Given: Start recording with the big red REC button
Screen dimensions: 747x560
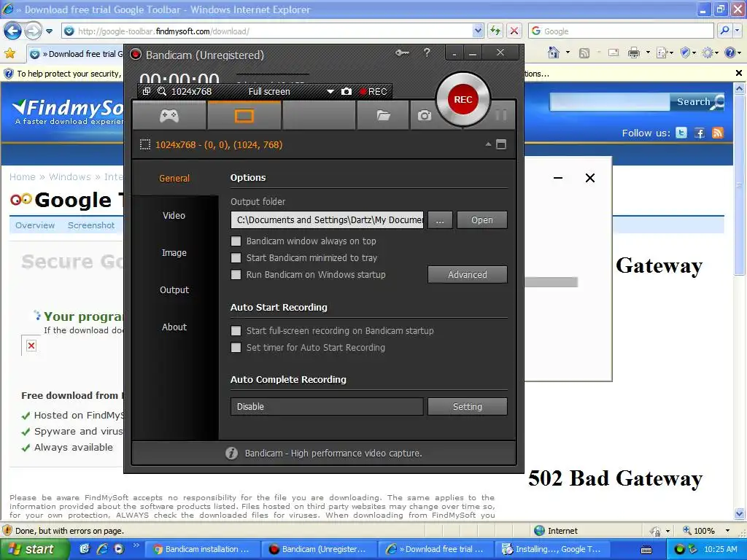Looking at the screenshot, I should (462, 99).
